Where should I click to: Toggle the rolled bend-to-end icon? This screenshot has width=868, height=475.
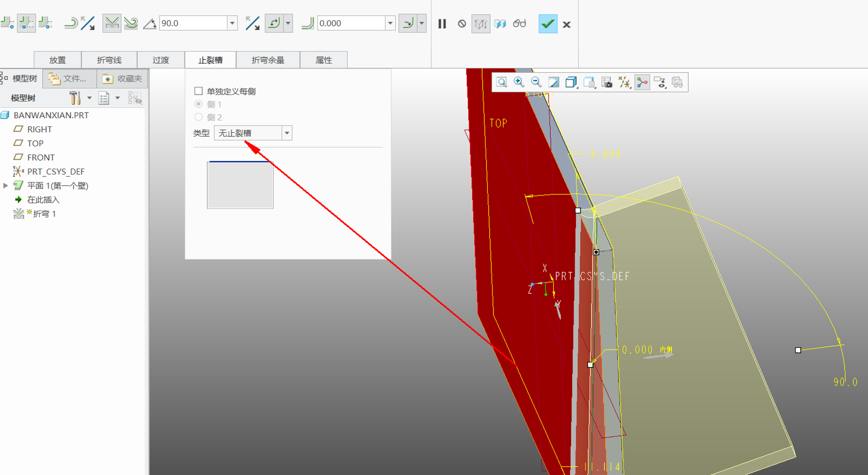coord(131,23)
